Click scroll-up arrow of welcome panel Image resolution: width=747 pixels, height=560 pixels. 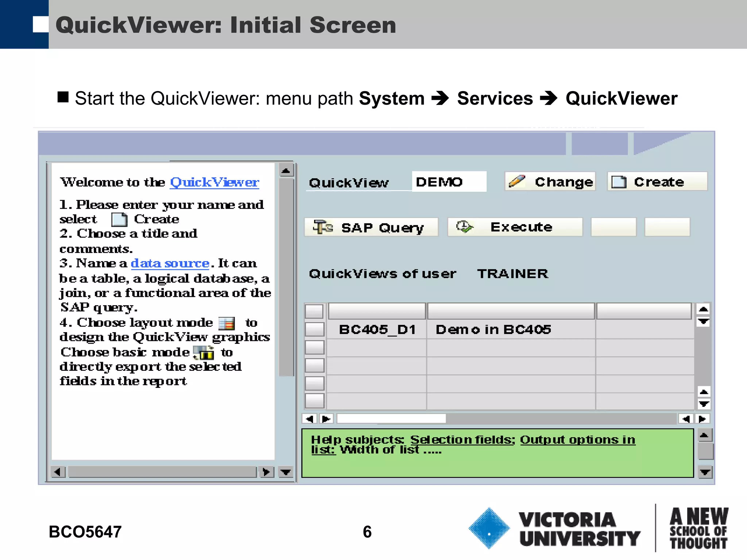click(x=286, y=170)
